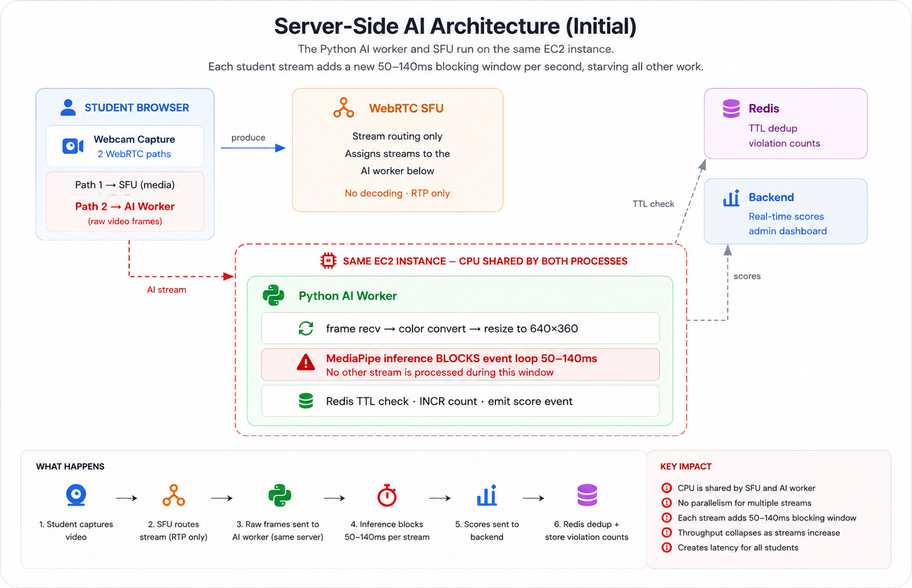Screen dimensions: 912x588
Task: Click the green database icon beside Redis TTL check
Action: coord(306,401)
